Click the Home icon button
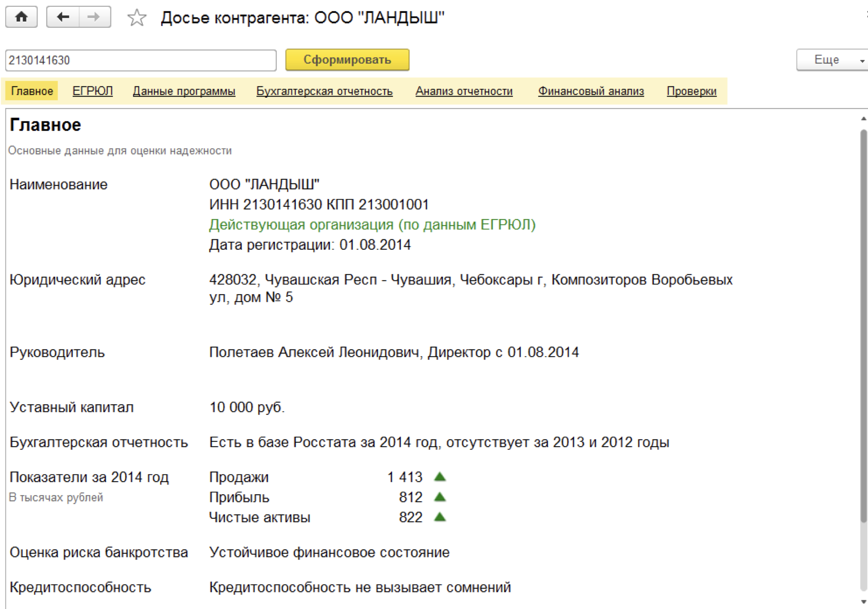The height and width of the screenshot is (609, 868). 21,17
